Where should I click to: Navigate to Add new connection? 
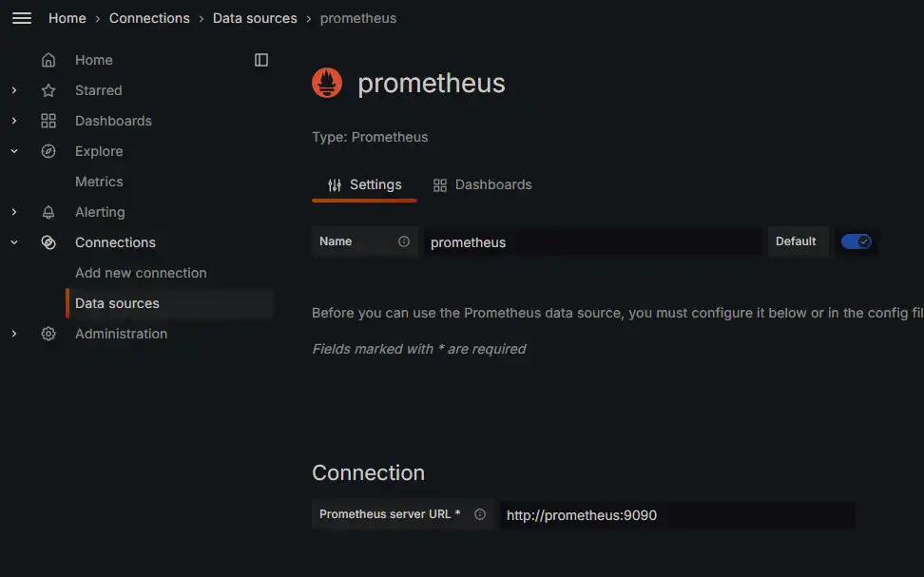pyautogui.click(x=140, y=273)
